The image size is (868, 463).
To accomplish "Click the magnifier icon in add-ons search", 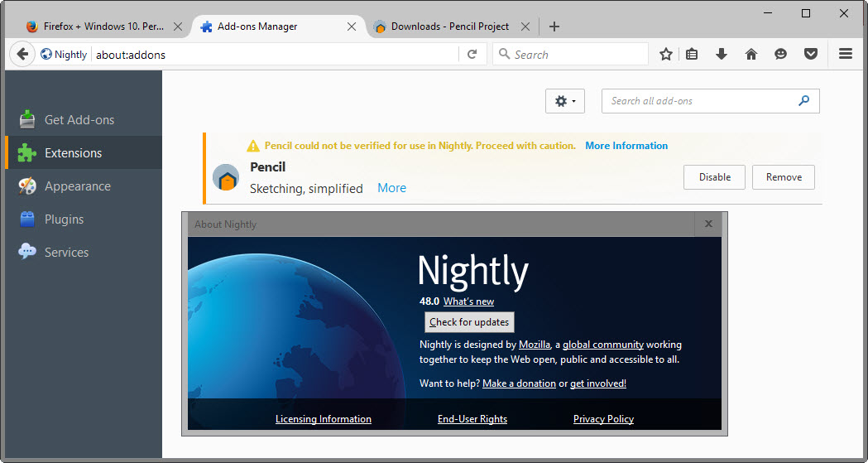I will click(x=803, y=101).
